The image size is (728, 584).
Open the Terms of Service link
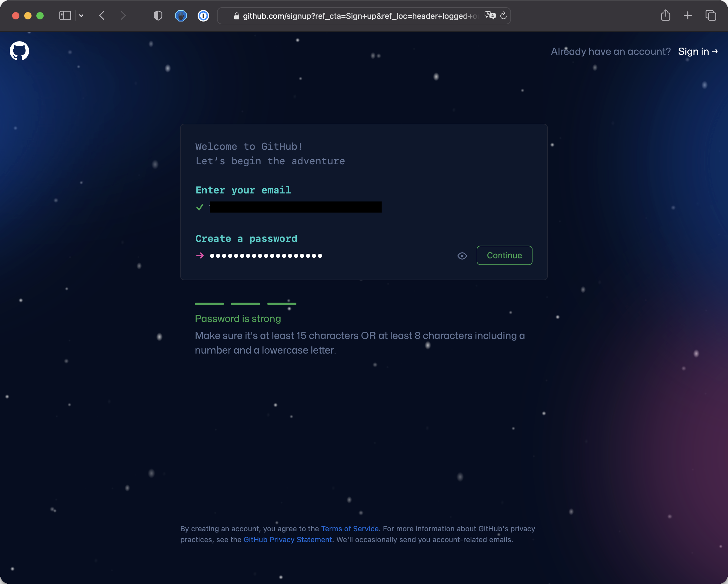point(349,529)
